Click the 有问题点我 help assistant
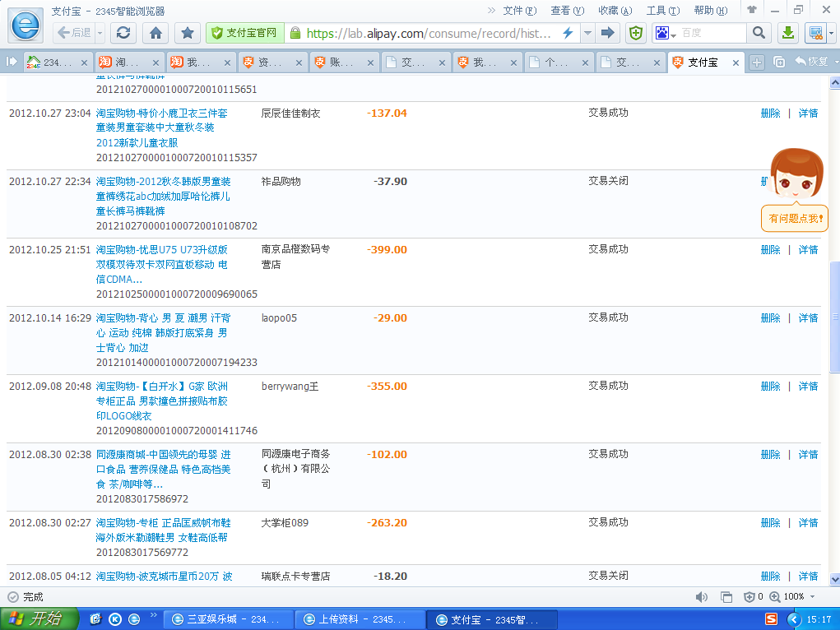Image resolution: width=840 pixels, height=630 pixels. (x=794, y=218)
